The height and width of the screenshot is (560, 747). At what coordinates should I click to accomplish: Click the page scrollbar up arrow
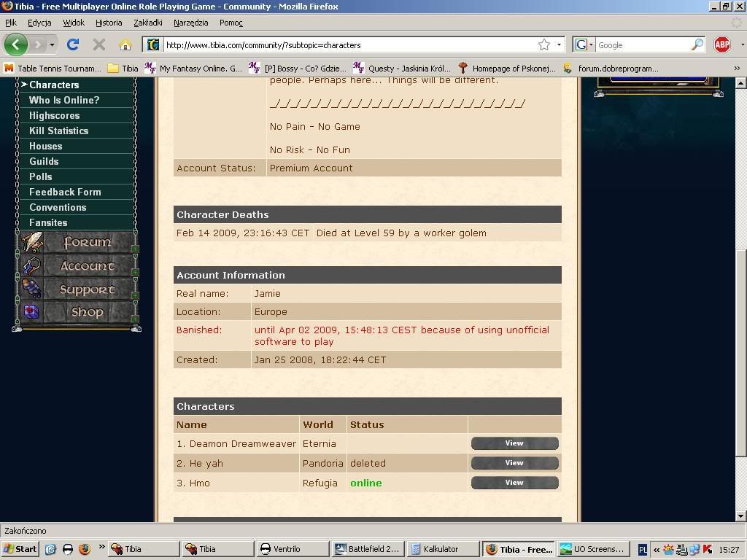point(740,83)
